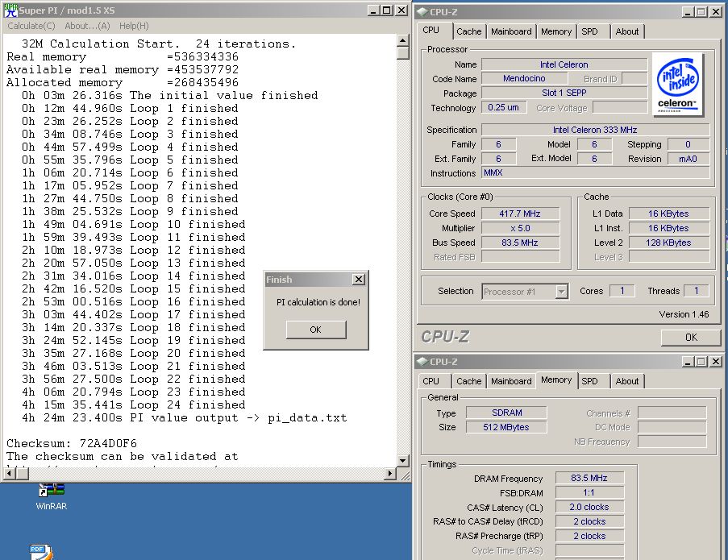
Task: Click the Super PI title bar app icon
Action: pyautogui.click(x=10, y=10)
